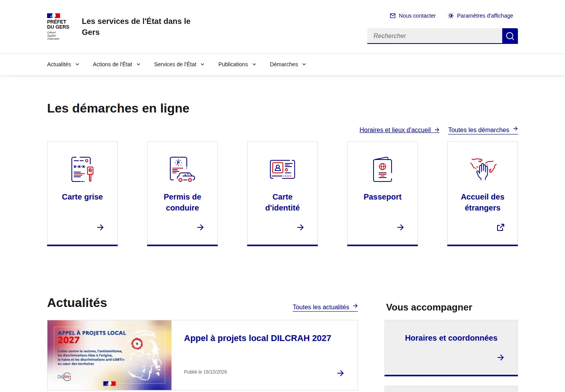Click the DILCRAH 2027 article thumbnail

click(109, 355)
